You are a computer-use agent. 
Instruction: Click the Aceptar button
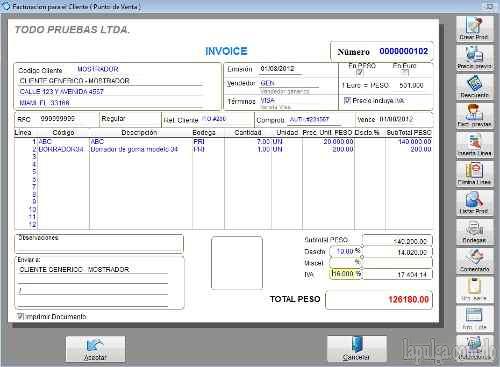95,349
